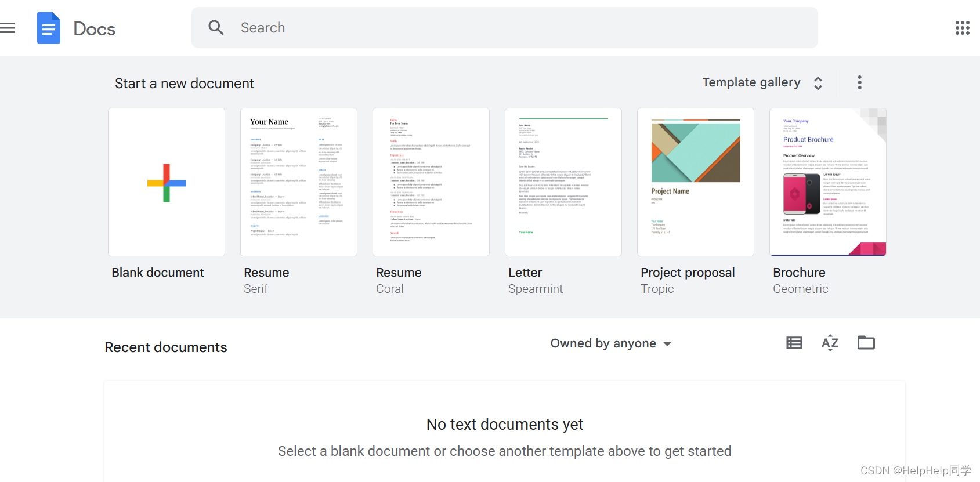Screen dimensions: 980x482
Task: Click the Project proposal label
Action: click(688, 273)
